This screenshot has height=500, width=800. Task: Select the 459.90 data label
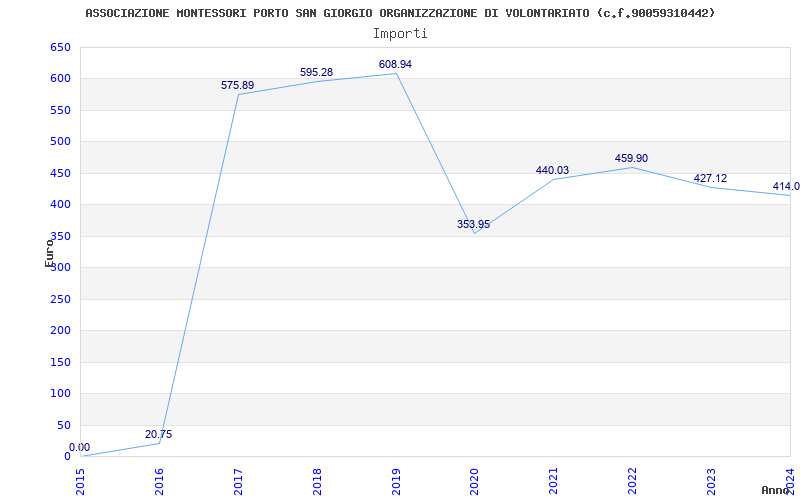coord(631,158)
